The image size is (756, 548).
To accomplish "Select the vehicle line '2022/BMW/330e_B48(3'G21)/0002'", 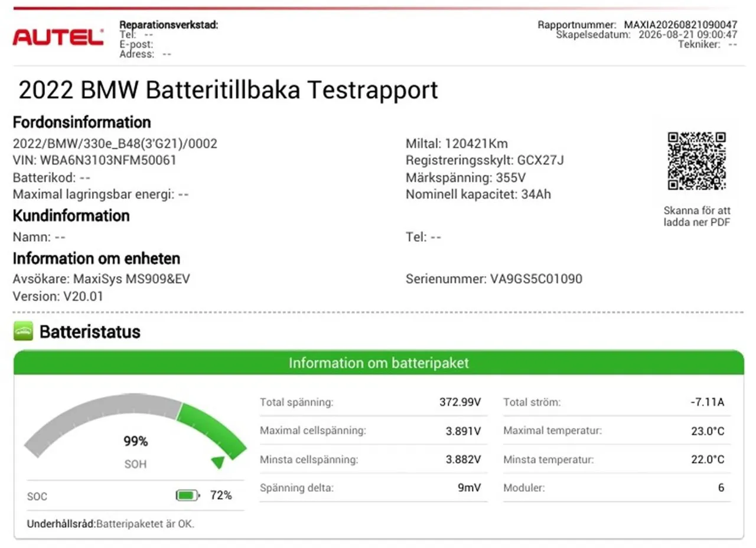I will pos(115,144).
